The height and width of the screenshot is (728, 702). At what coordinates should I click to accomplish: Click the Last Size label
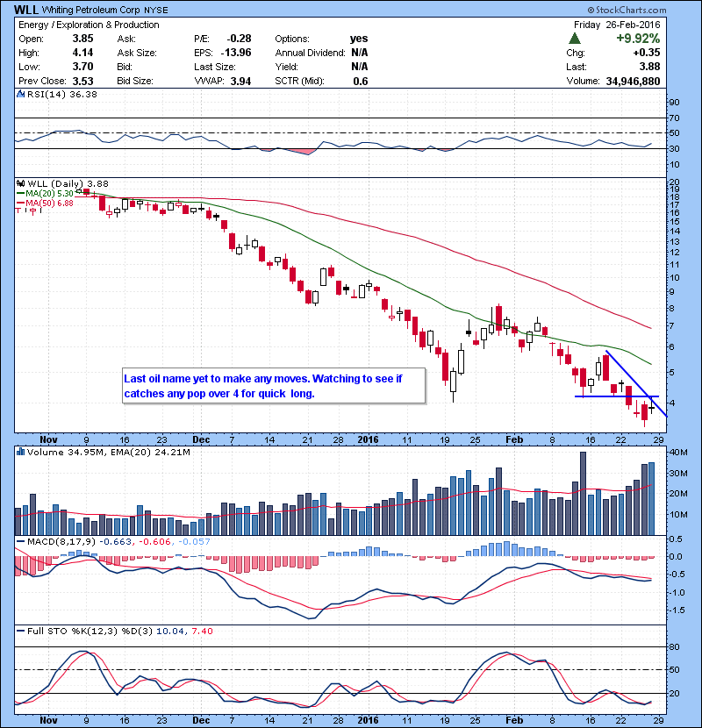pos(215,67)
